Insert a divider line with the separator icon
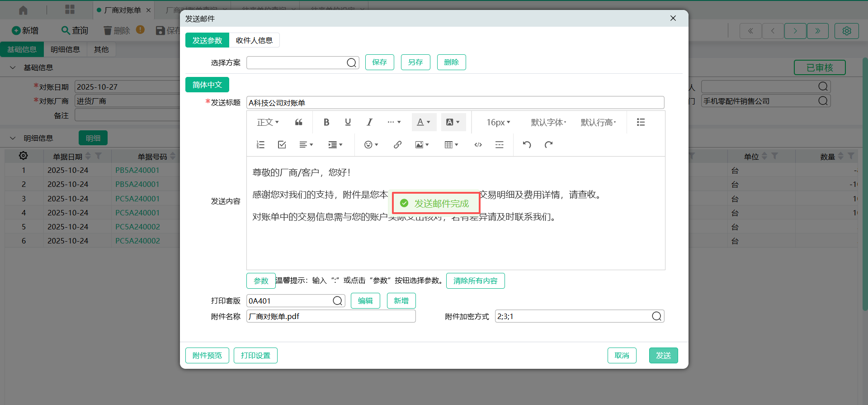Image resolution: width=868 pixels, height=405 pixels. 500,145
